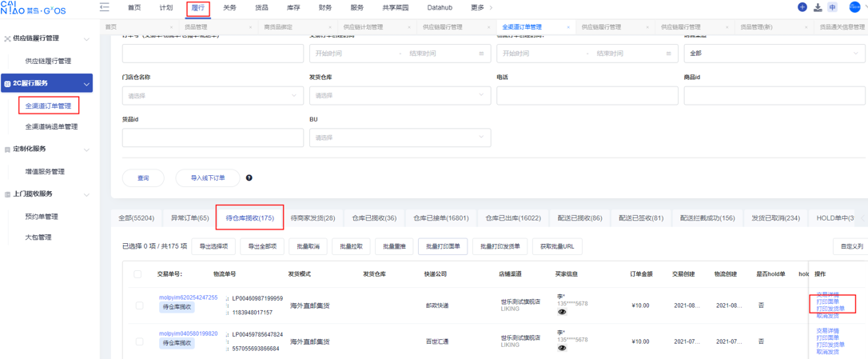Select the 待仓库揽收(175) tab

point(249,217)
